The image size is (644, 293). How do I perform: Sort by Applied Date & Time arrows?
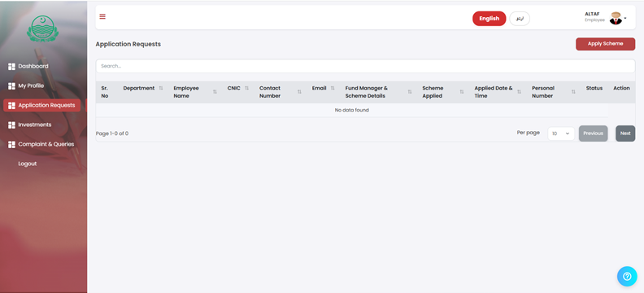coord(519,92)
